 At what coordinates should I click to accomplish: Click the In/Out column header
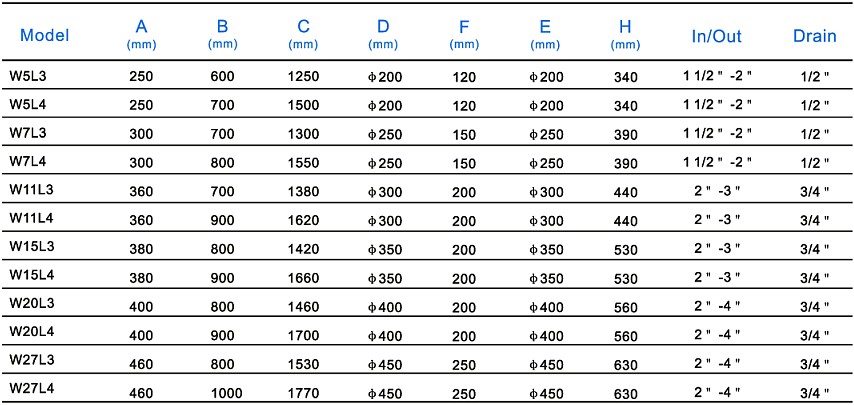716,36
